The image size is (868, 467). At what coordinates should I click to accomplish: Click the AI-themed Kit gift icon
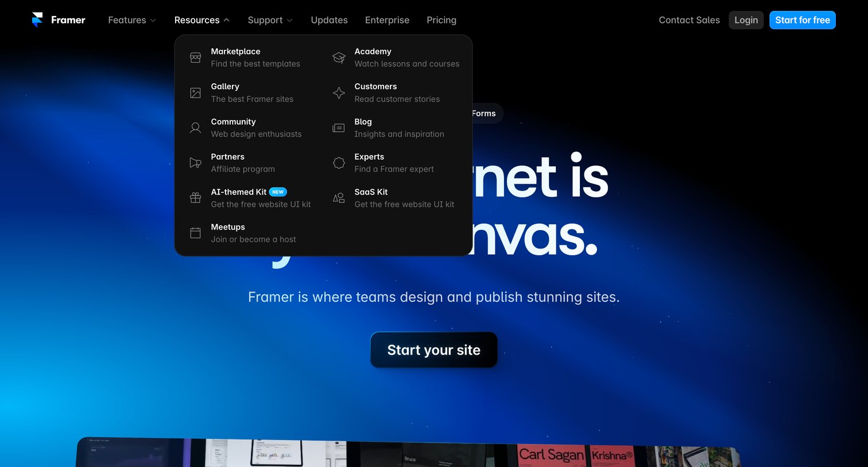point(195,198)
